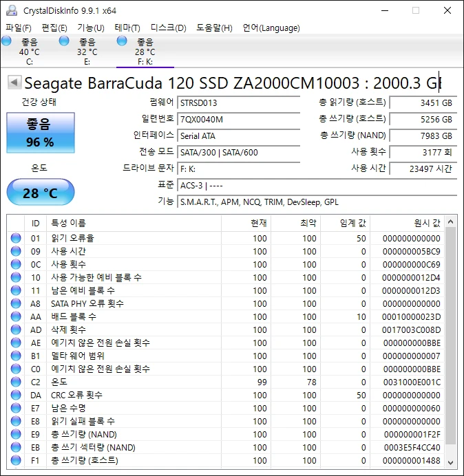
Task: Click the transfer mode field SATA/300 | SATA/600
Action: click(x=238, y=152)
